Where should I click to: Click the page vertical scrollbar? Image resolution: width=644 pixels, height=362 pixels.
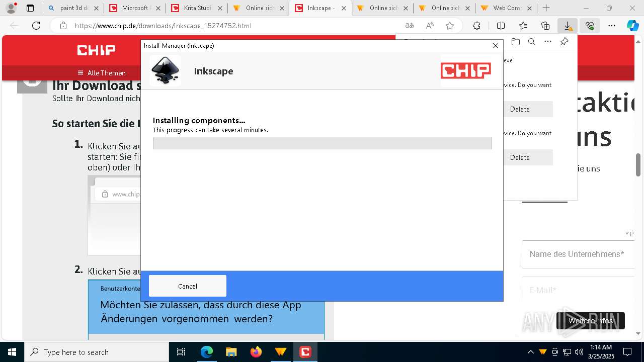tap(638, 165)
